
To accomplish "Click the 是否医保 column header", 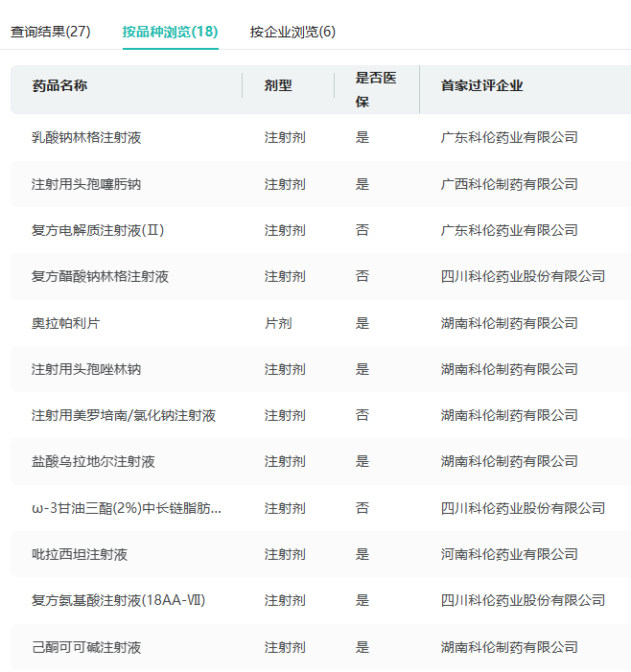I will pyautogui.click(x=376, y=89).
